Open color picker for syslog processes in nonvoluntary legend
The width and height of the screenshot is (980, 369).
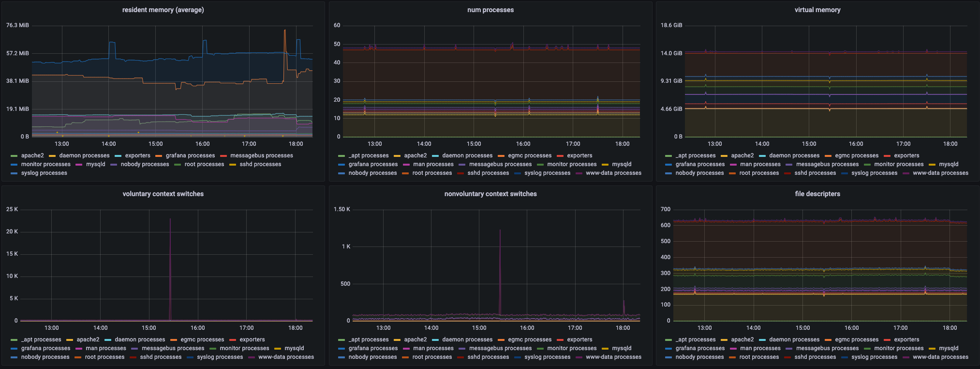[518, 357]
